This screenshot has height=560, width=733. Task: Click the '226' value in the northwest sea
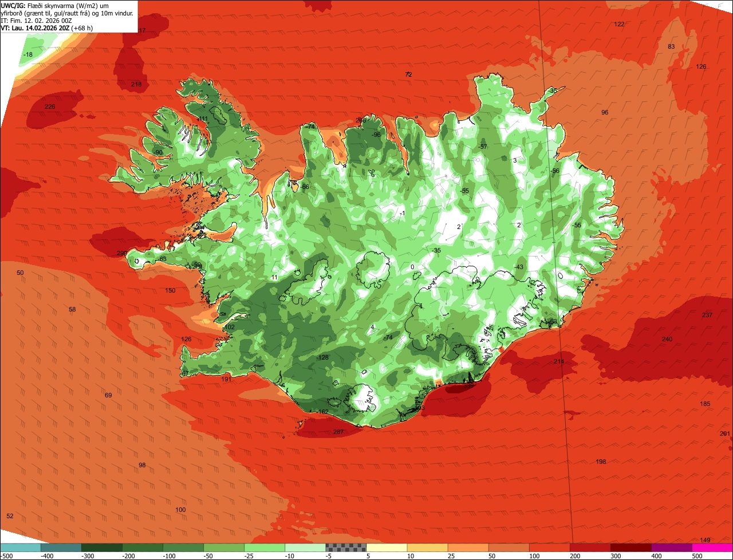[50, 107]
